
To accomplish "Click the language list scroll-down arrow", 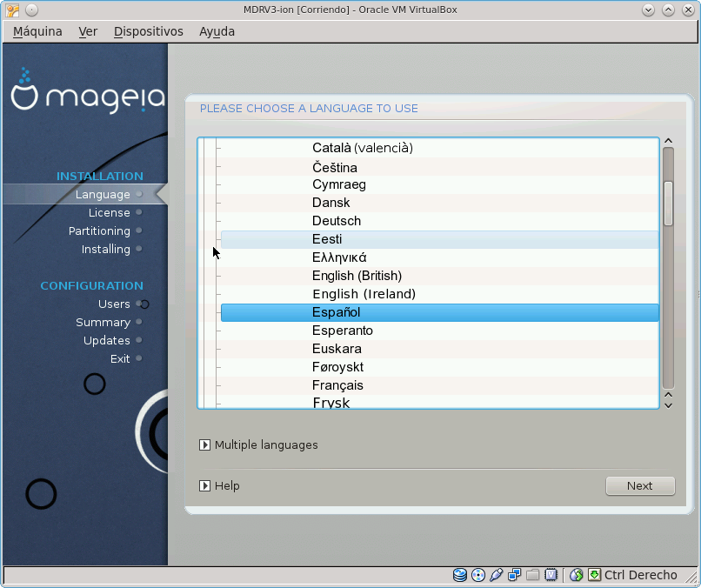I will (668, 404).
